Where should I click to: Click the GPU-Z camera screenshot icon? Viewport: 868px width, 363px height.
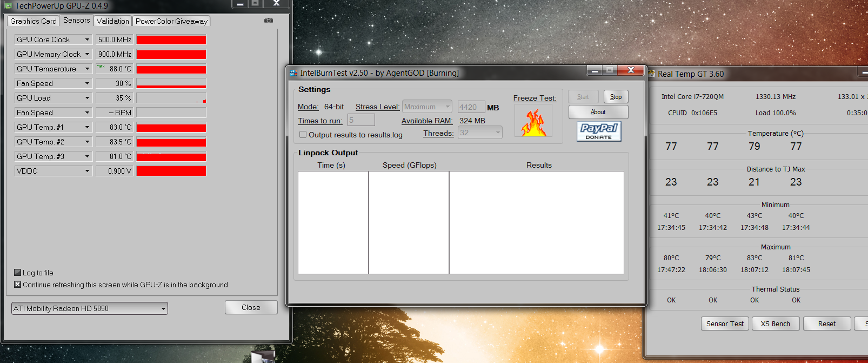point(269,21)
